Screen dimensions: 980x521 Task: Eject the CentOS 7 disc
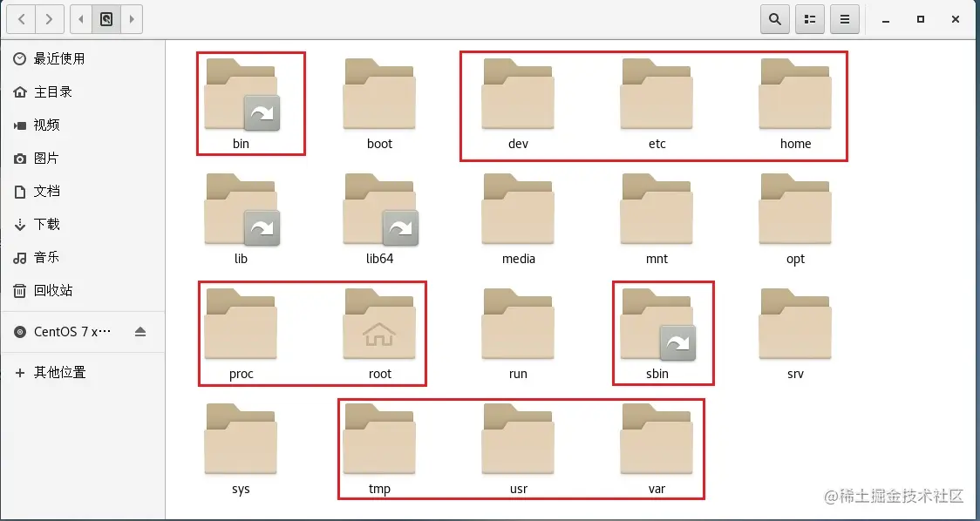click(140, 332)
